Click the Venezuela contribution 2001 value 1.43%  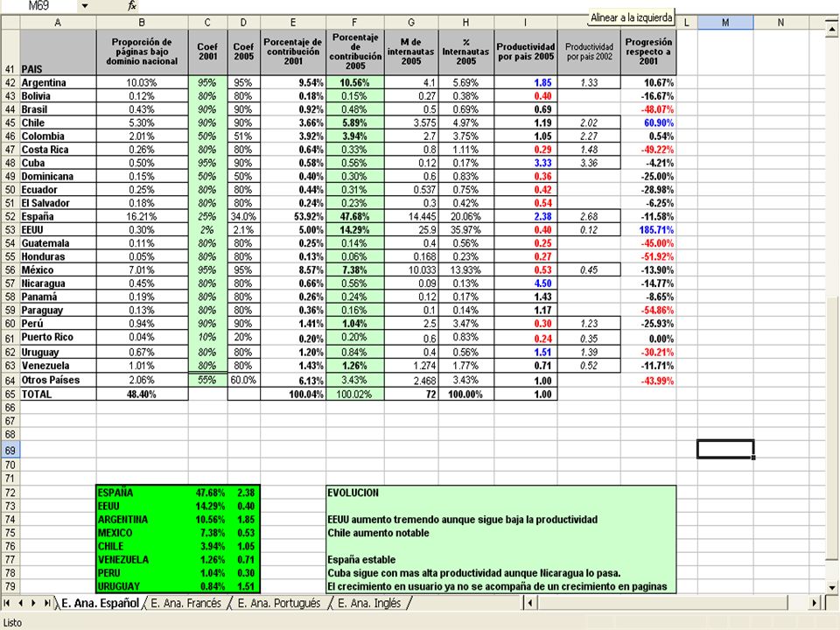293,366
